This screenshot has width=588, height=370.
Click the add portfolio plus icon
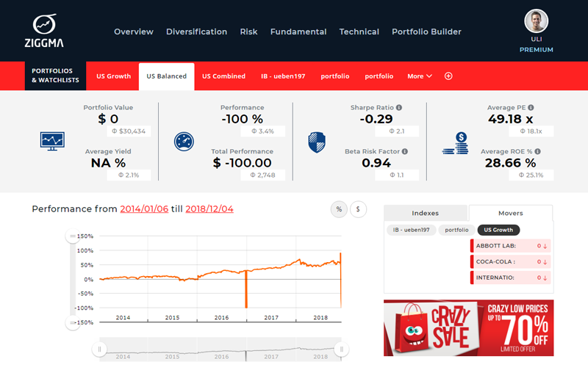click(448, 76)
